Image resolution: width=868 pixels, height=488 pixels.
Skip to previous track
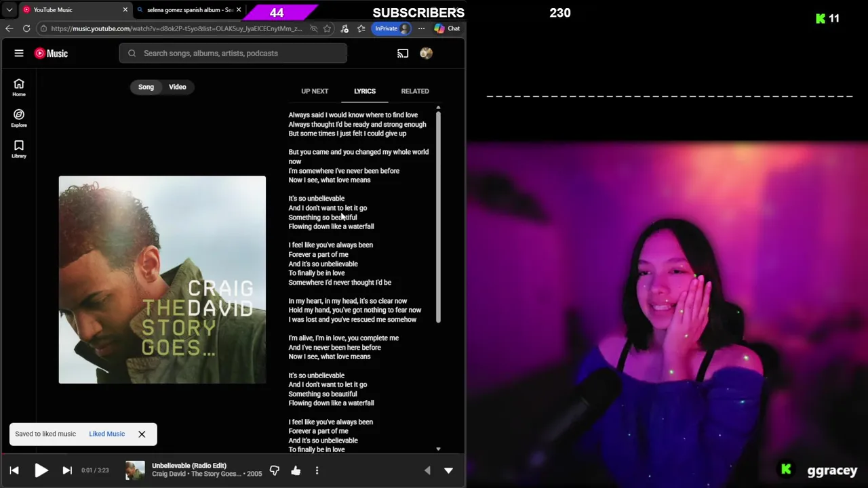[x=14, y=470]
